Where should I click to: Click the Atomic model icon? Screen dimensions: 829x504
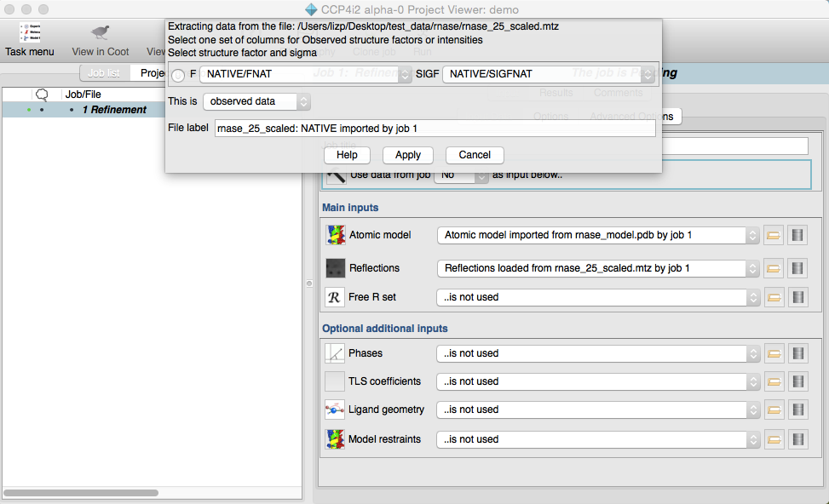click(335, 235)
